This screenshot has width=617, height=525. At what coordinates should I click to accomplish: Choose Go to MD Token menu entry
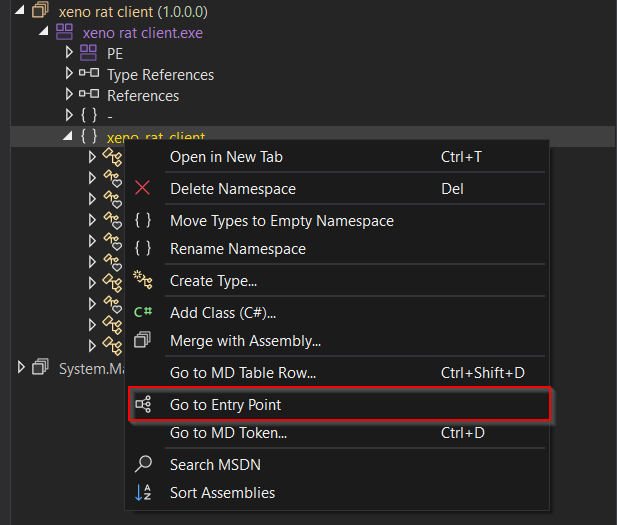click(x=228, y=433)
